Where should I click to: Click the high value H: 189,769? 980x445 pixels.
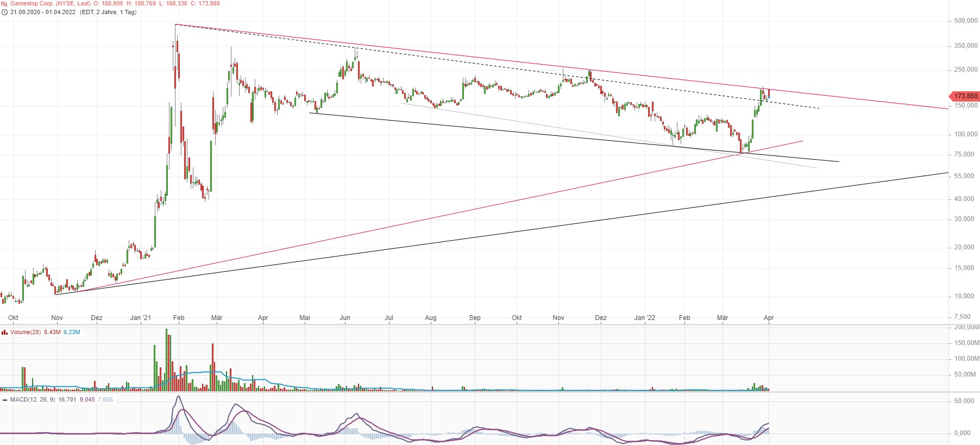coord(141,3)
